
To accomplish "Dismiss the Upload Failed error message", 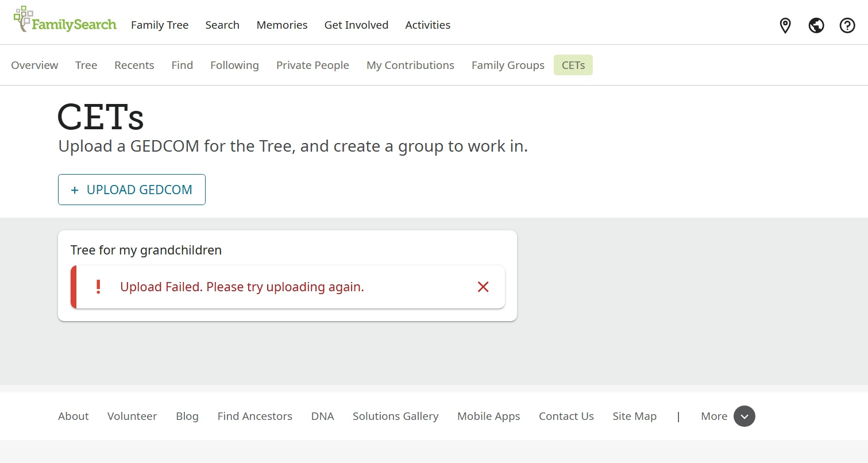I will pos(483,287).
